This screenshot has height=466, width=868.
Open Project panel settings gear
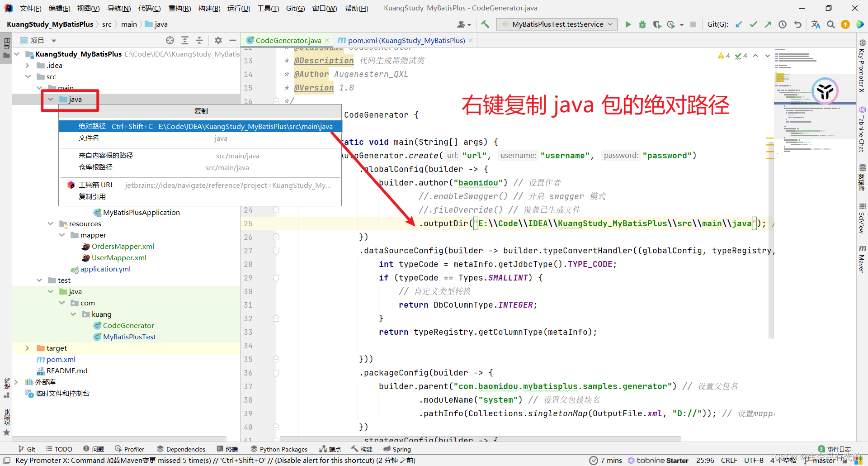coord(218,40)
